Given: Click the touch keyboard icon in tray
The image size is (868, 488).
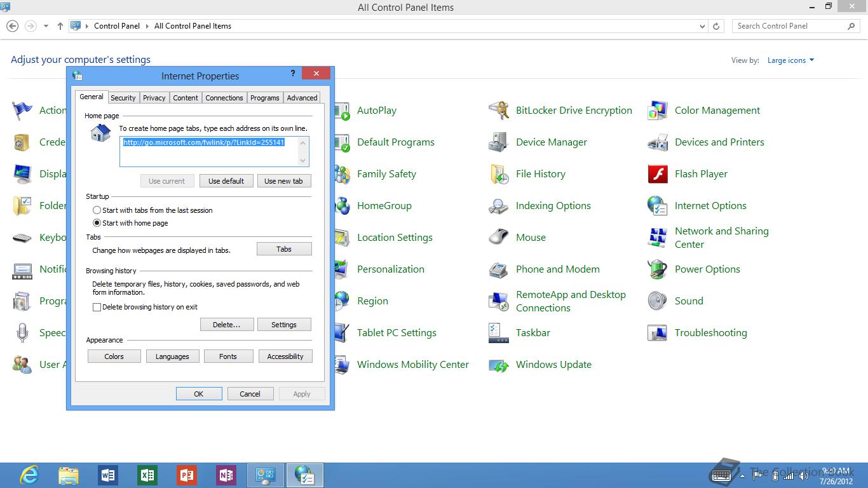Looking at the screenshot, I should [721, 475].
